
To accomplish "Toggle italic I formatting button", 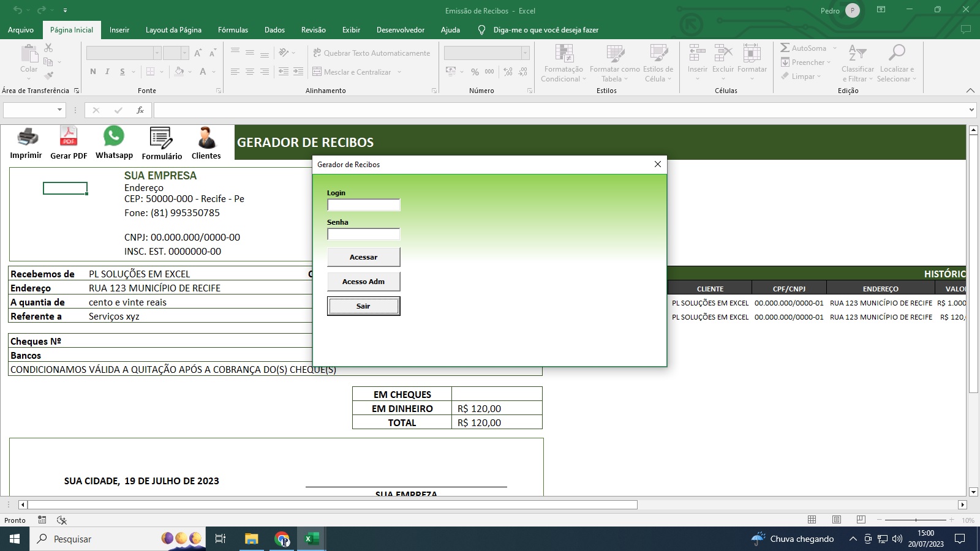I will tap(107, 72).
